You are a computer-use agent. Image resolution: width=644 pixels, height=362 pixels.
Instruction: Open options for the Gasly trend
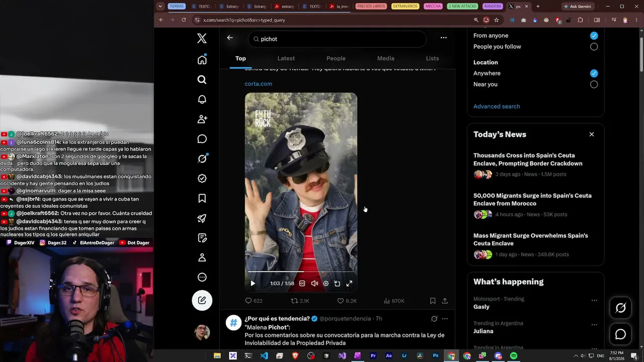click(x=594, y=301)
